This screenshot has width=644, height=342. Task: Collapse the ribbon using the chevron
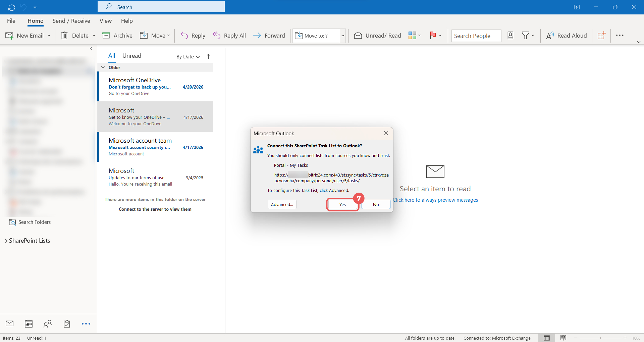639,42
